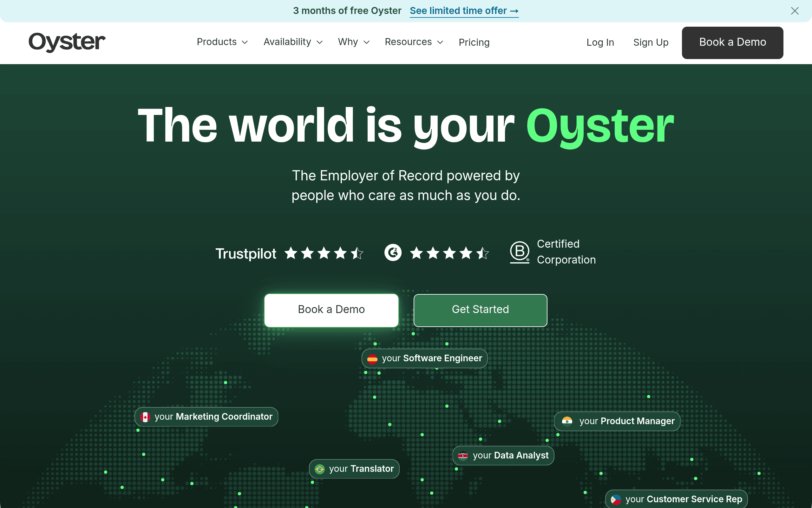The width and height of the screenshot is (812, 508).
Task: Click the Sign Up link
Action: [651, 42]
